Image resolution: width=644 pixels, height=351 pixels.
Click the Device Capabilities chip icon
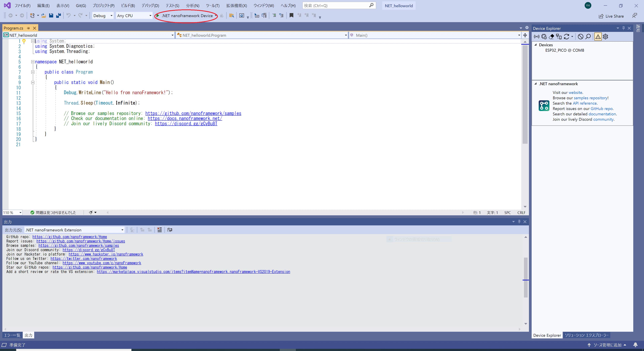coord(544,37)
